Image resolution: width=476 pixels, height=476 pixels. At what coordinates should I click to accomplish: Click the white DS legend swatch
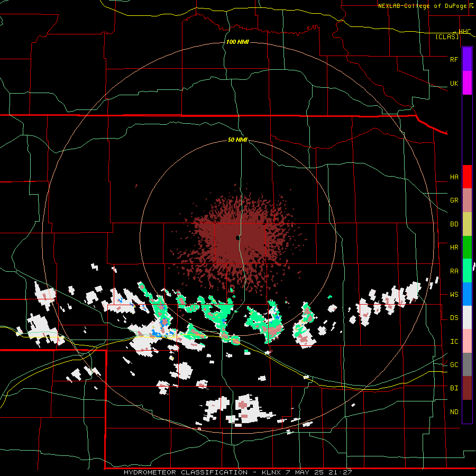coord(467,317)
